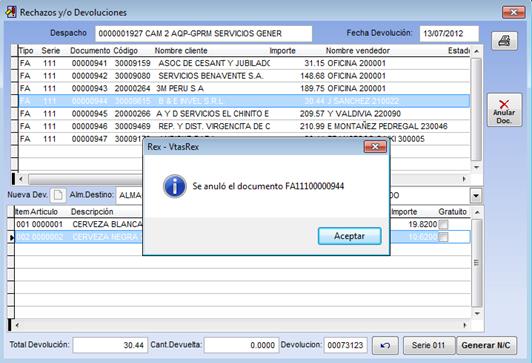This screenshot has height=363, width=532.
Task: Click importe 31.15 in first row
Action: 314,63
